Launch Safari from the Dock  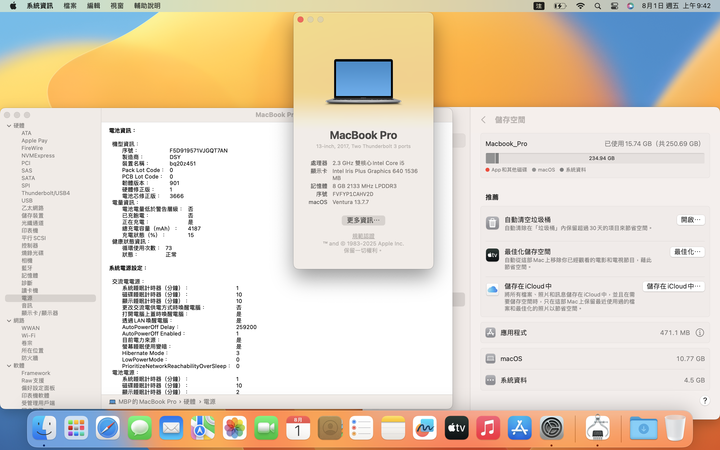(108, 428)
